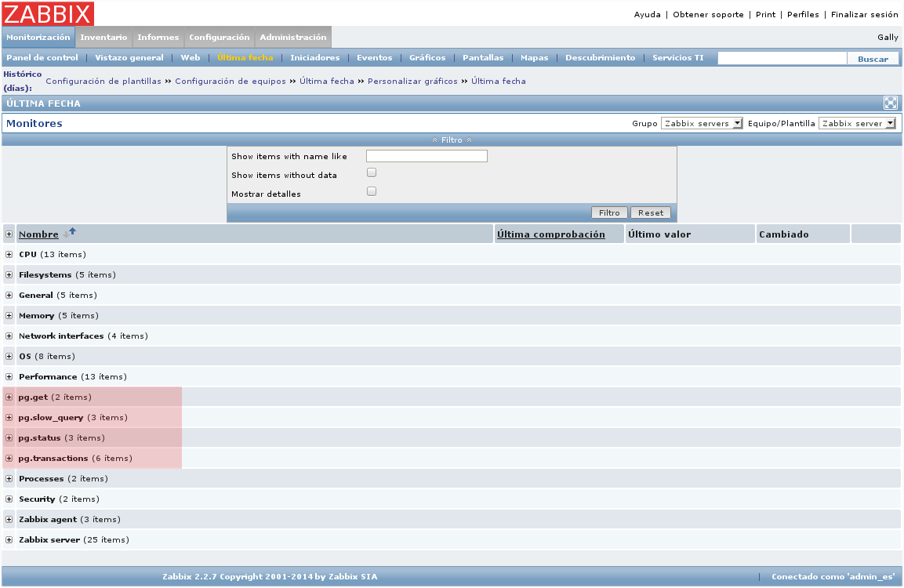The height and width of the screenshot is (588, 904).
Task: Open Iniciadores submenu item
Action: point(314,58)
